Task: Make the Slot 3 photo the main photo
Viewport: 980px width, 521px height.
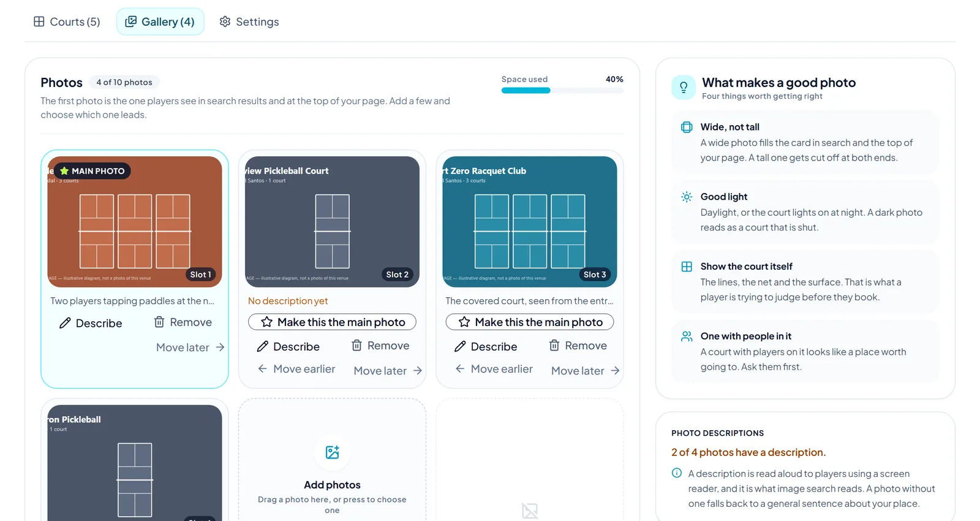Action: pos(530,322)
